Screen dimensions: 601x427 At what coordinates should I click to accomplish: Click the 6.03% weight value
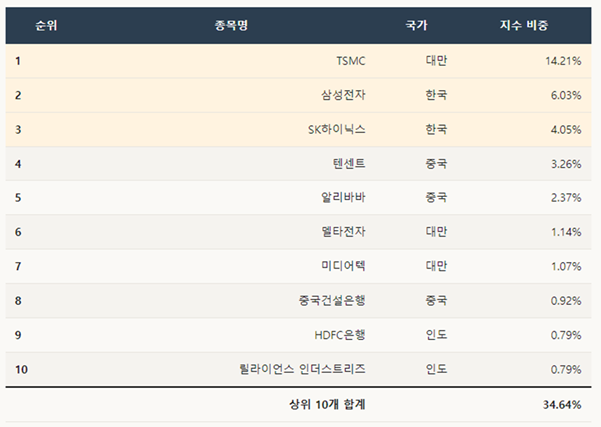566,95
